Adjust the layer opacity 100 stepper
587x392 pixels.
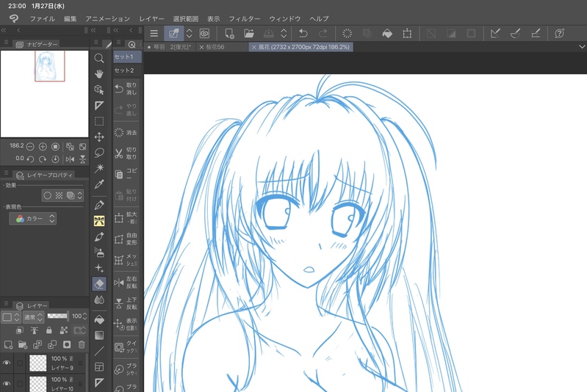point(84,316)
